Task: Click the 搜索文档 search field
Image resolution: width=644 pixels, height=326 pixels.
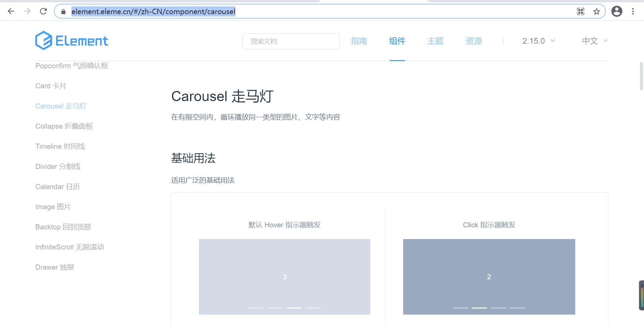Action: (x=290, y=41)
